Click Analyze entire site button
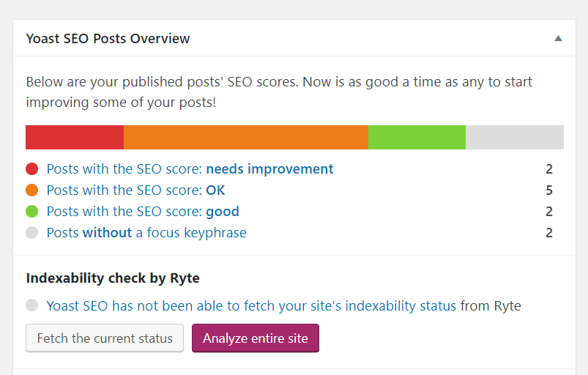 [256, 338]
